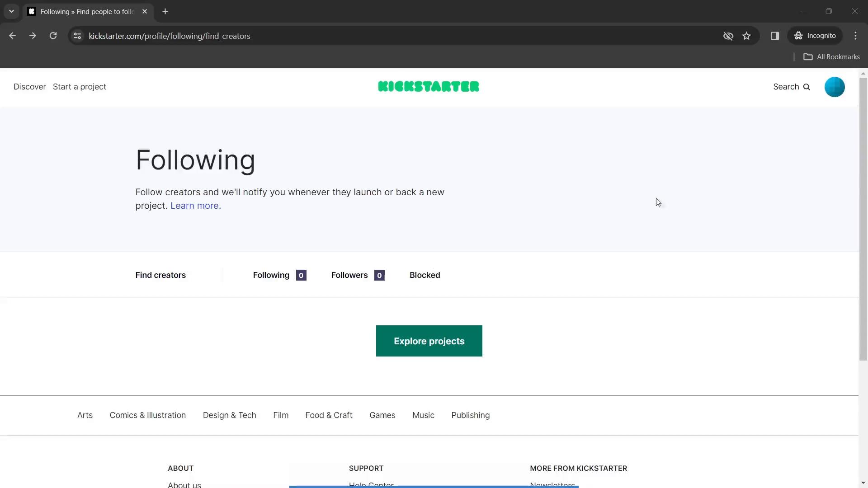Image resolution: width=868 pixels, height=488 pixels.
Task: Click the Search magnifier icon
Action: [808, 86]
